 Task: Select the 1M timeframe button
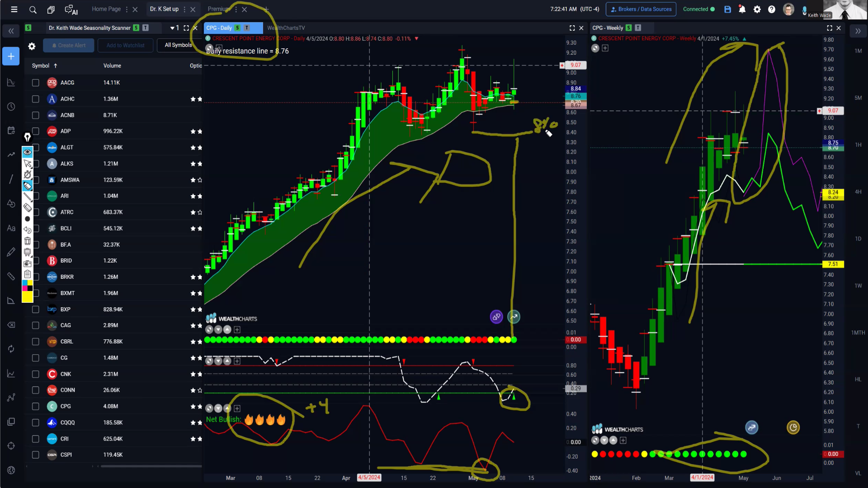pos(858,51)
